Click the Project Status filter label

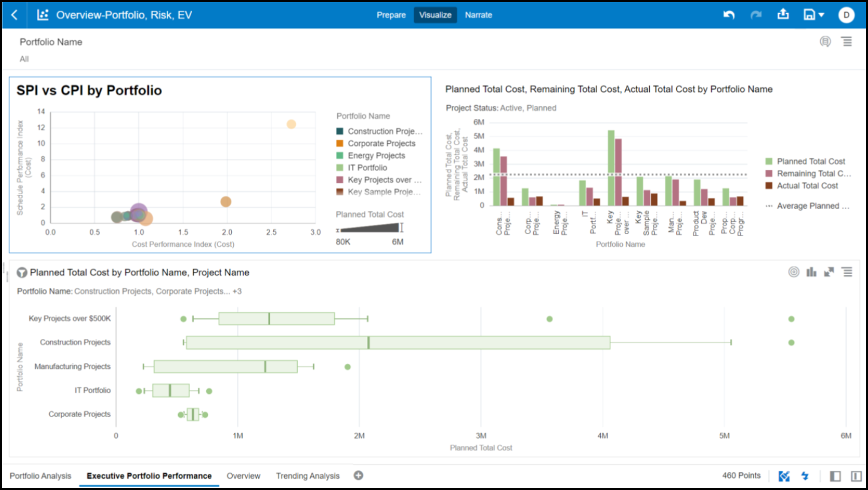pyautogui.click(x=472, y=108)
